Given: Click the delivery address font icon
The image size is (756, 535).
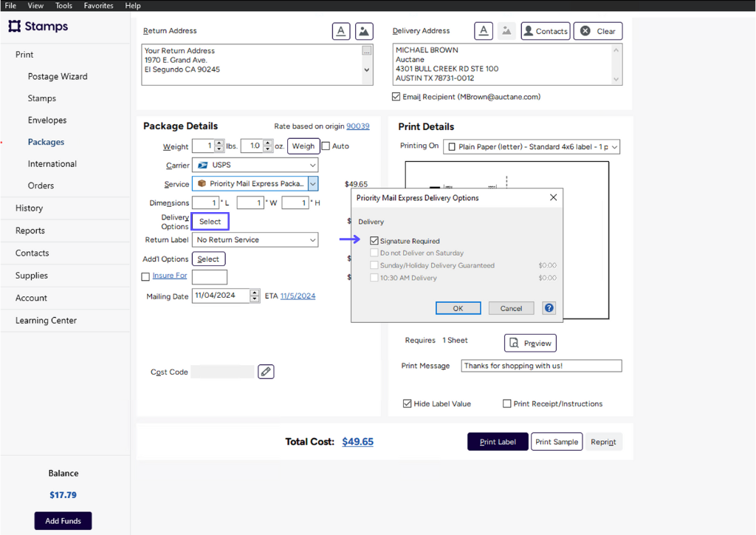Looking at the screenshot, I should point(483,31).
